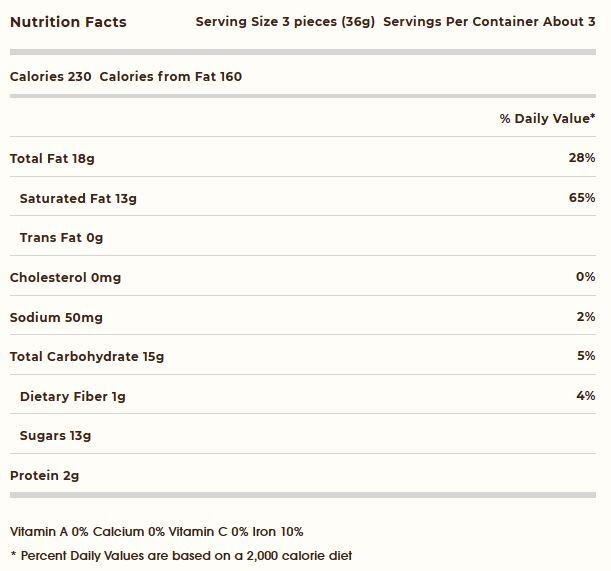Viewport: 611px width, 571px height.
Task: Select Saturated Fat 13g label
Action: click(78, 199)
